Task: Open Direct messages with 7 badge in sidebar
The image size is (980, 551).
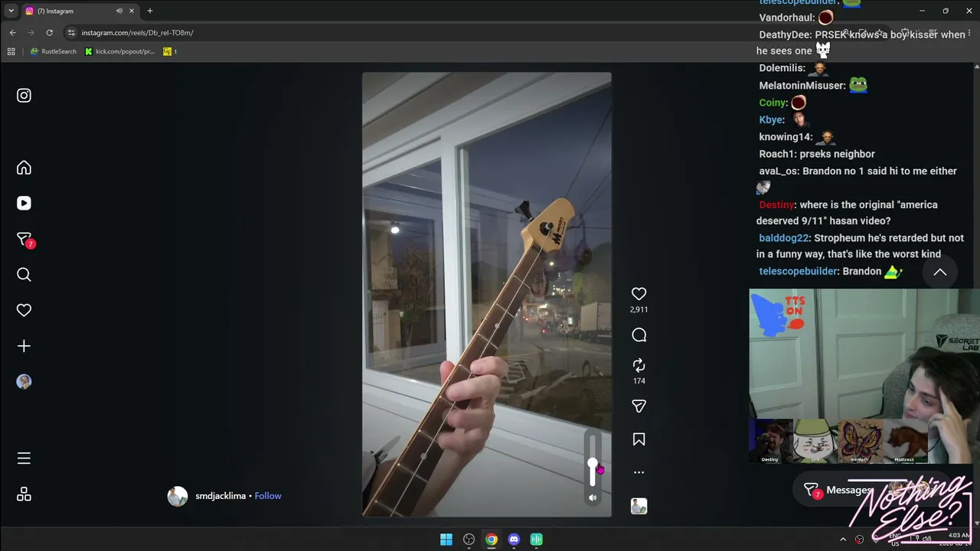Action: [x=24, y=240]
